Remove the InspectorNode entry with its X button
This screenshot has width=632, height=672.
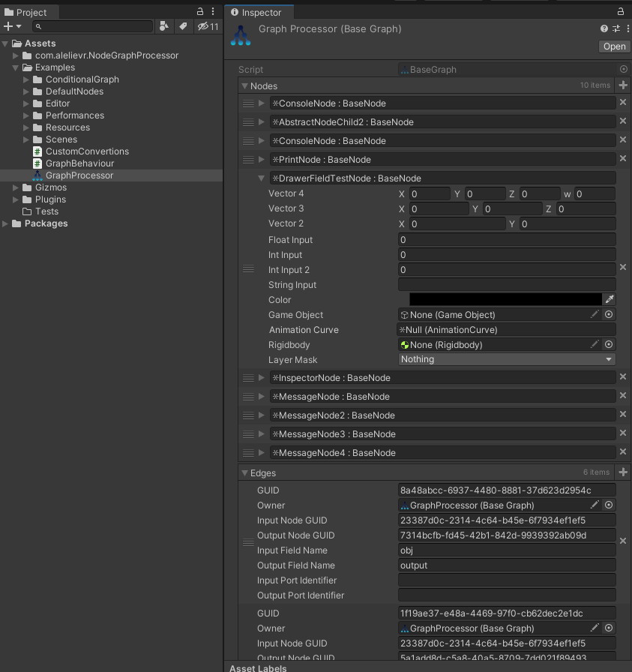(623, 376)
